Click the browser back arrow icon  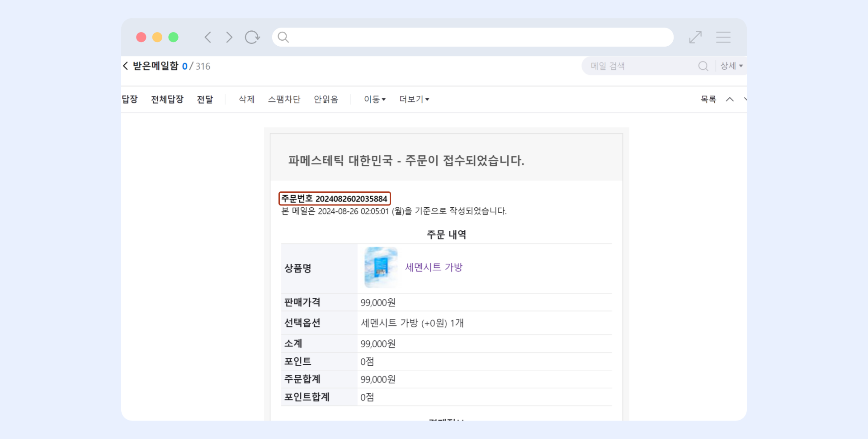point(208,37)
